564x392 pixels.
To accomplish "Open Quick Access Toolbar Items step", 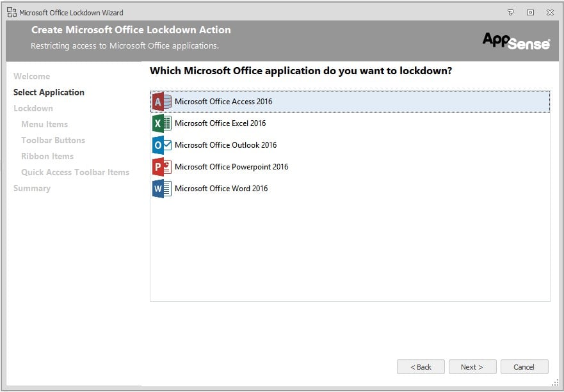I will pos(75,172).
